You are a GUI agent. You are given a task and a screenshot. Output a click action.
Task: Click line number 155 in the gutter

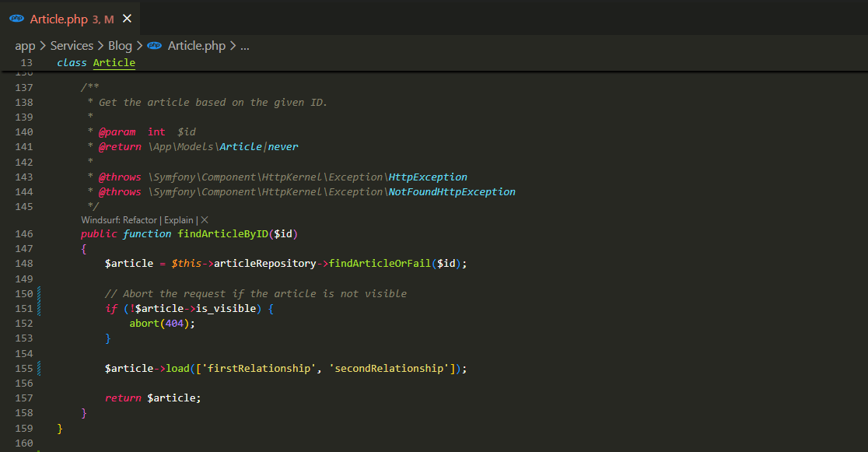point(24,368)
